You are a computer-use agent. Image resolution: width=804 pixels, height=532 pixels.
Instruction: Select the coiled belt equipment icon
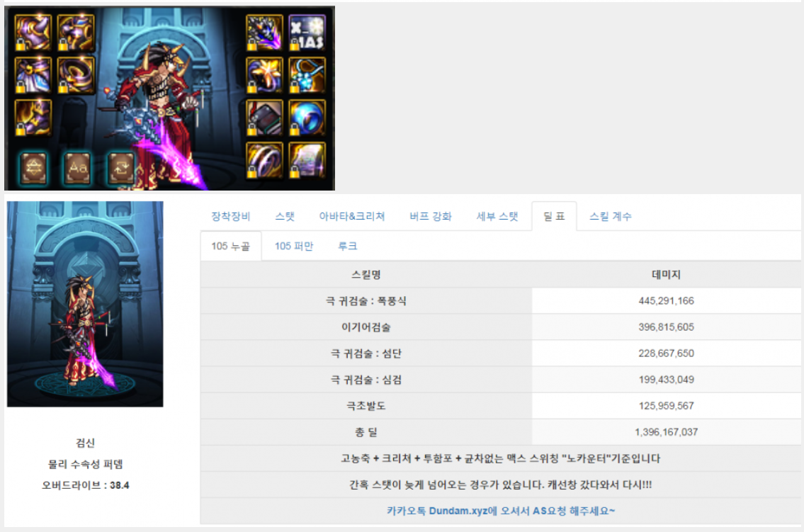click(76, 75)
